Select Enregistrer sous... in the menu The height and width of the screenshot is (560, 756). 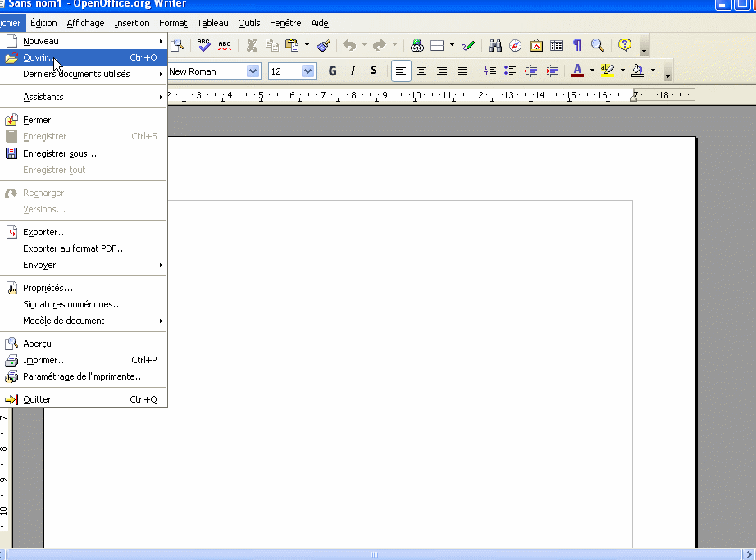(84, 153)
